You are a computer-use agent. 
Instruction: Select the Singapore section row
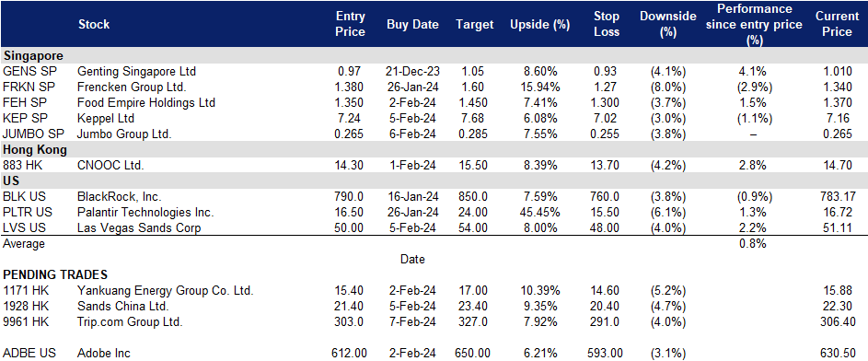(x=434, y=56)
